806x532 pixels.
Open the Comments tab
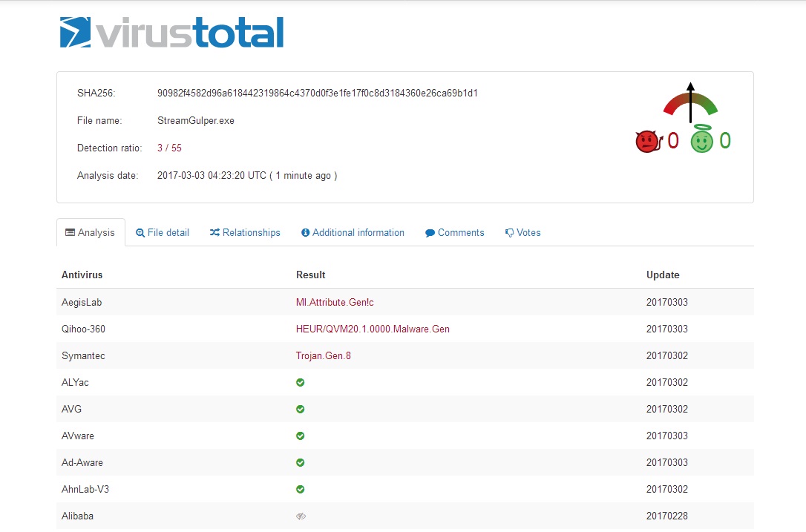pos(455,232)
